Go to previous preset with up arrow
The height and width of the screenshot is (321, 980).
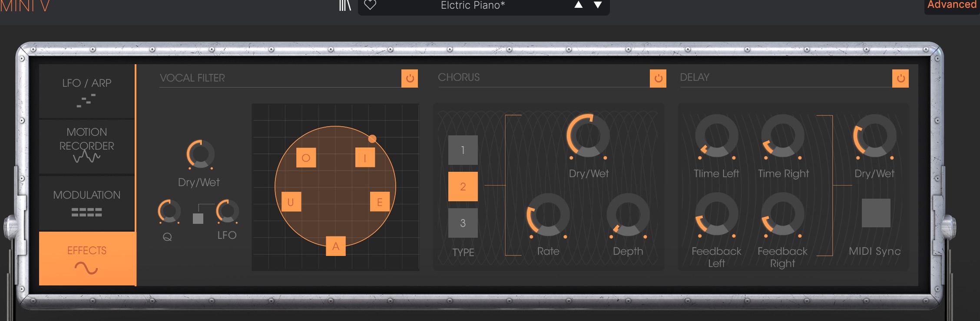click(x=579, y=5)
